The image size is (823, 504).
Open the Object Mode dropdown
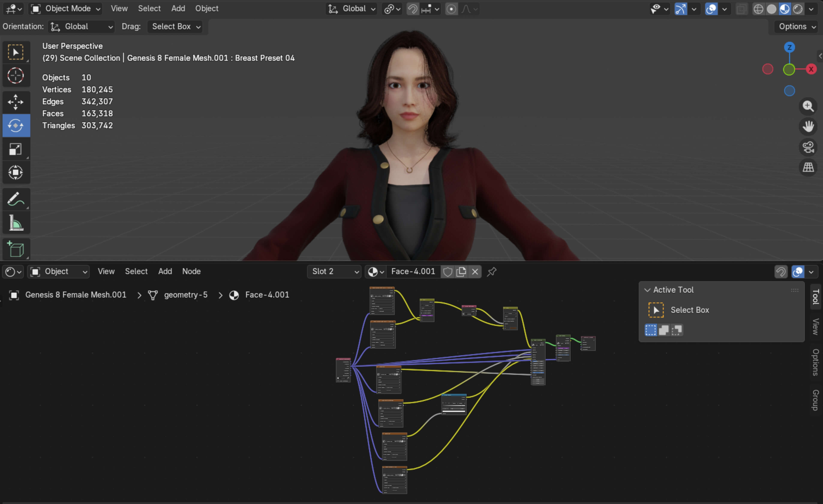65,9
